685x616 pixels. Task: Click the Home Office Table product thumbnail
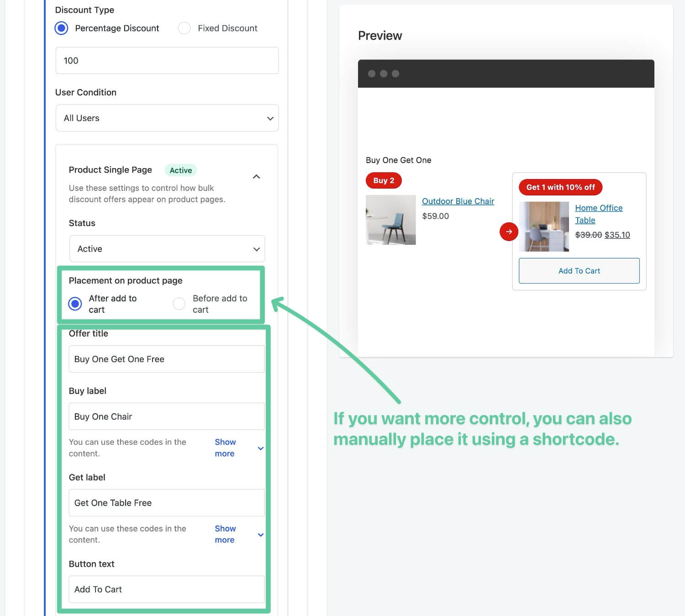click(544, 226)
